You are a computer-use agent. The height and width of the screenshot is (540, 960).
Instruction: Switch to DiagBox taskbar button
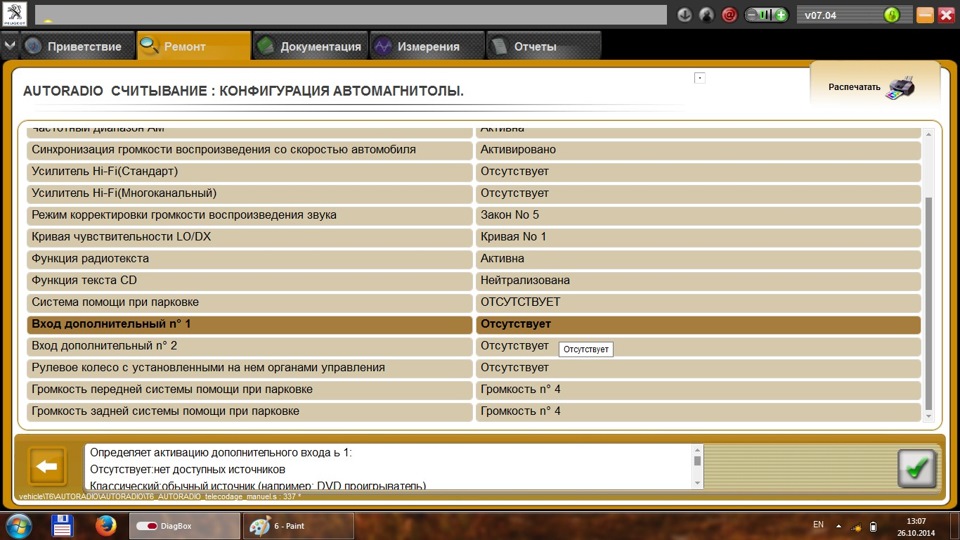click(184, 526)
